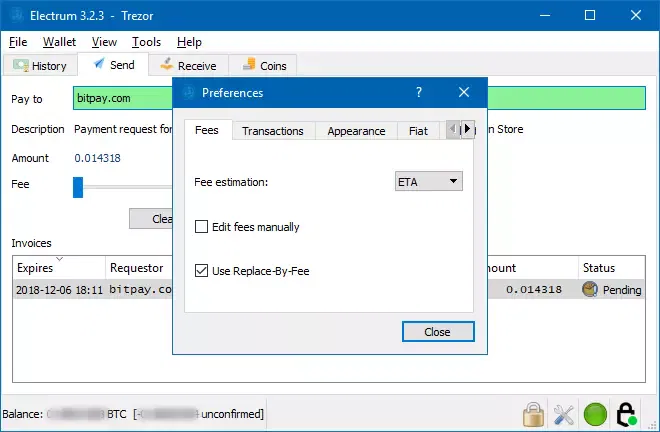660x432 pixels.
Task: Click the Trezor hardware wallet icon
Action: 627,413
